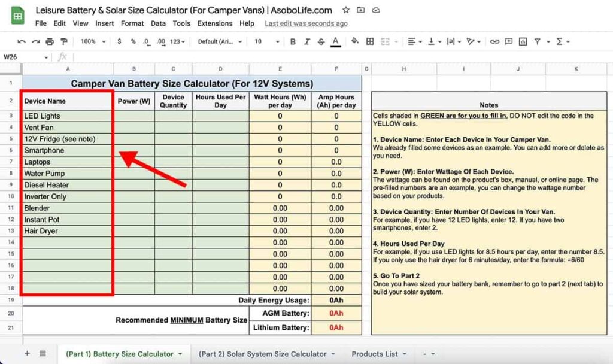
Task: Decrease decimal places
Action: pyautogui.click(x=147, y=41)
